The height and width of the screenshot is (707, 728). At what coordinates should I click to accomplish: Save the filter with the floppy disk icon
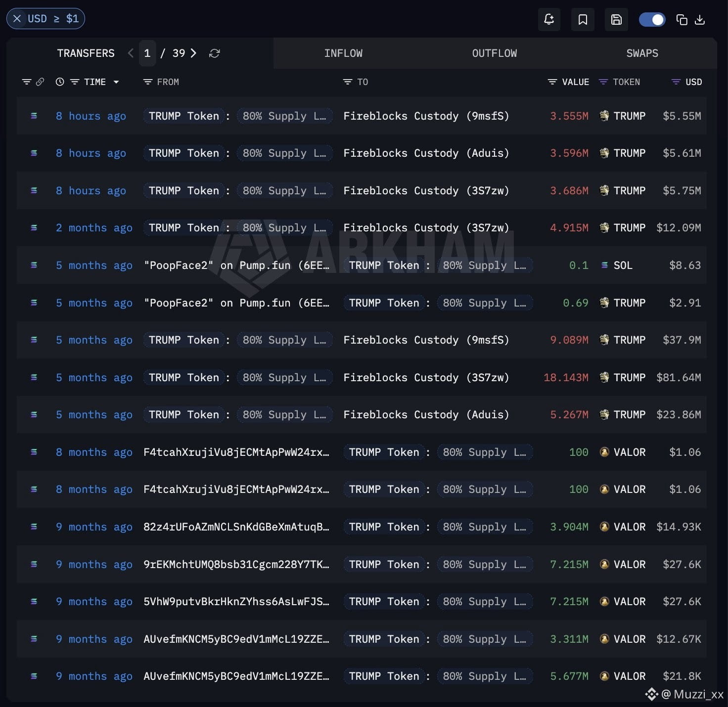(x=616, y=19)
